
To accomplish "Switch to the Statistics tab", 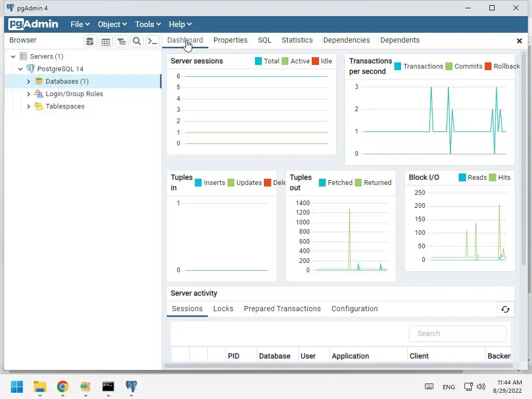I will [x=297, y=40].
